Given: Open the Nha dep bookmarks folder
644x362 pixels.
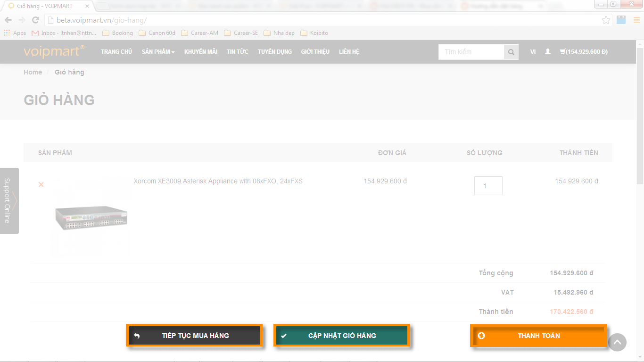Looking at the screenshot, I should [279, 33].
